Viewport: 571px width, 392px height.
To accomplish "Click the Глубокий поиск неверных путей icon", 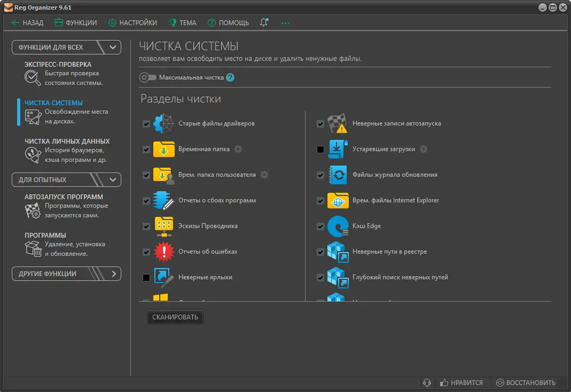I will [x=338, y=277].
